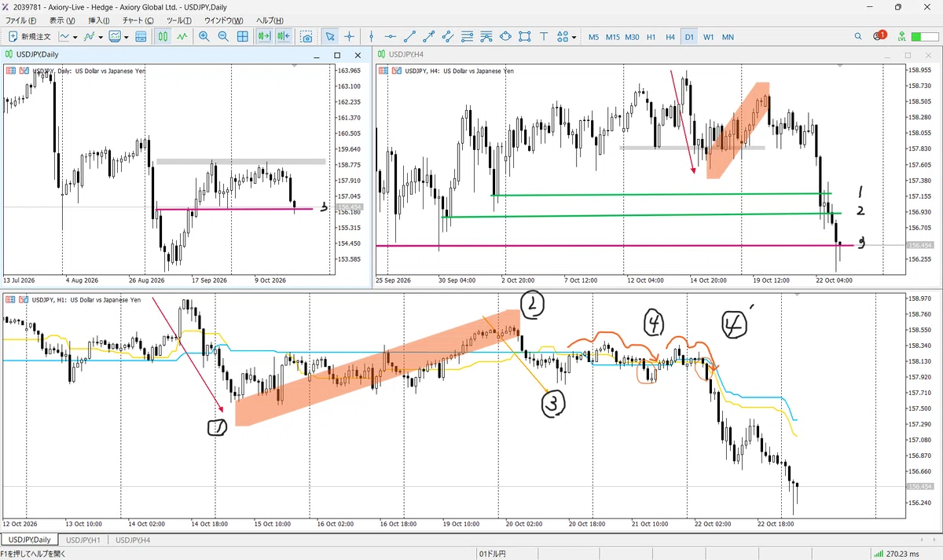Close the USDJPY,H4 chart window
This screenshot has height=560, width=943.
pyautogui.click(x=929, y=55)
